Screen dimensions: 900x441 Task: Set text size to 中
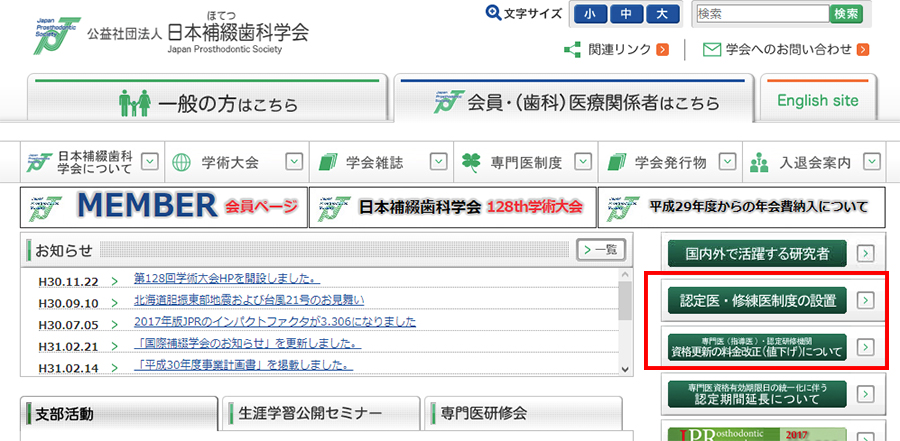click(626, 14)
